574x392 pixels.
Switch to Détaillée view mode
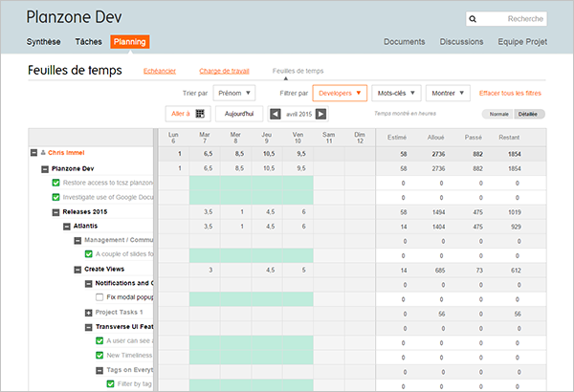[529, 114]
